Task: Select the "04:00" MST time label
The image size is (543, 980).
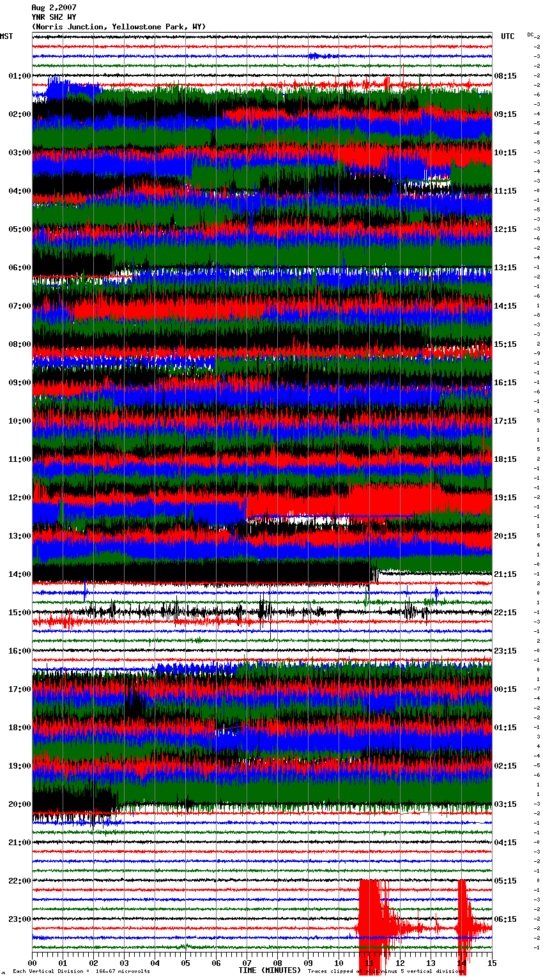Action: point(20,191)
